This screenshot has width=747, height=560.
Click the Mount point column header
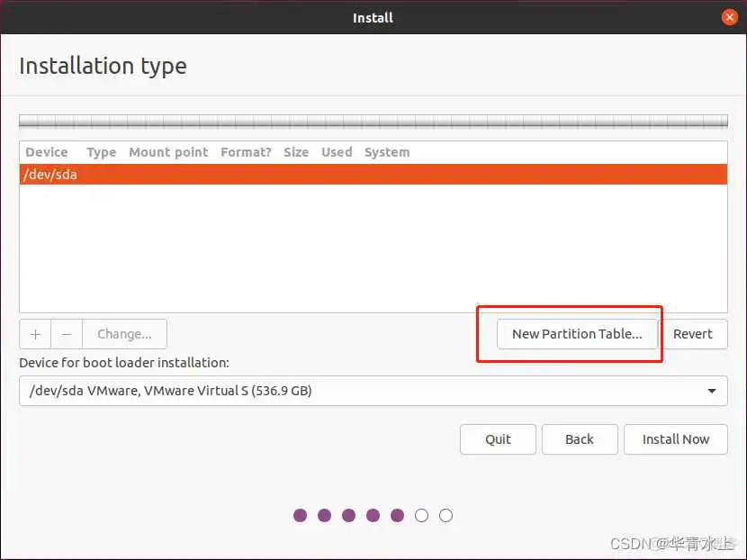point(167,152)
